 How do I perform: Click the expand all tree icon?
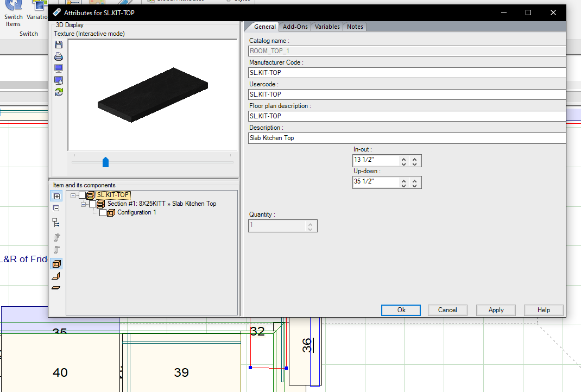point(56,196)
